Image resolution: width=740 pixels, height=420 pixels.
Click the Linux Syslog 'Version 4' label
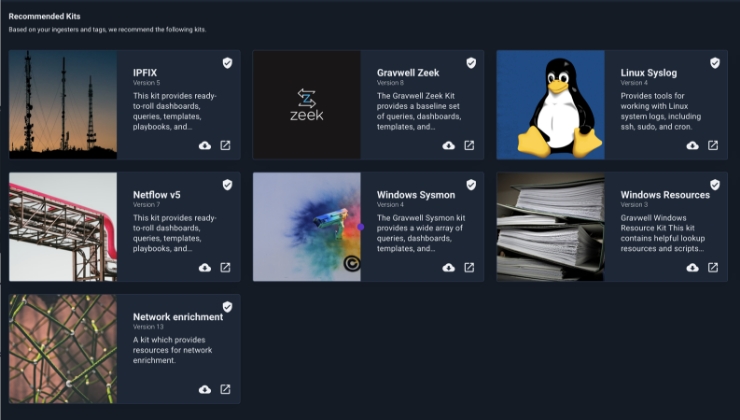[x=634, y=83]
